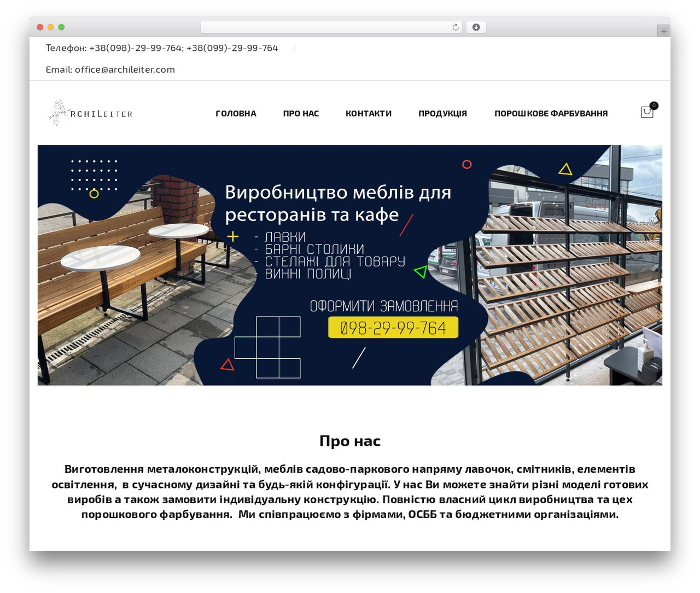Reload the page using refresh icon
This screenshot has width=700, height=593.
pos(456,27)
